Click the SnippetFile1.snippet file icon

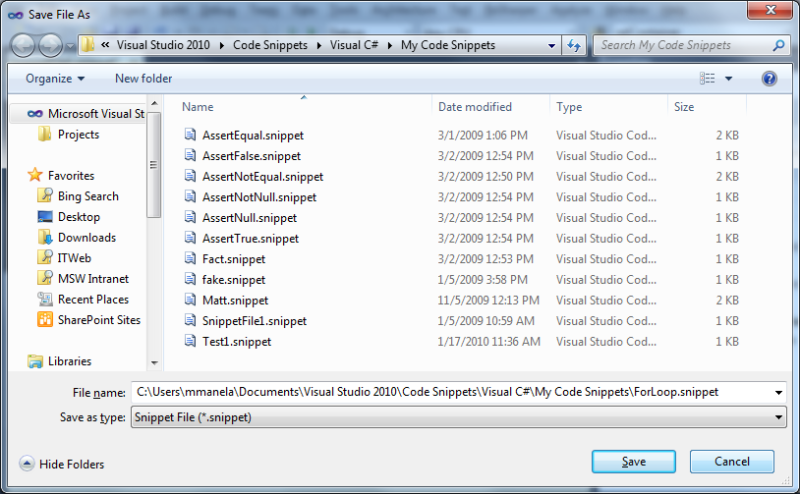190,320
